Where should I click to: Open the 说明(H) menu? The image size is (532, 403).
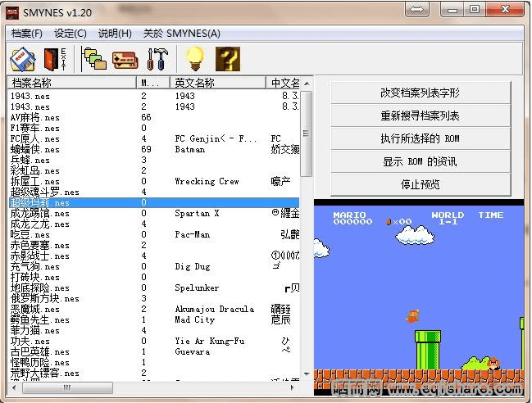click(x=115, y=34)
